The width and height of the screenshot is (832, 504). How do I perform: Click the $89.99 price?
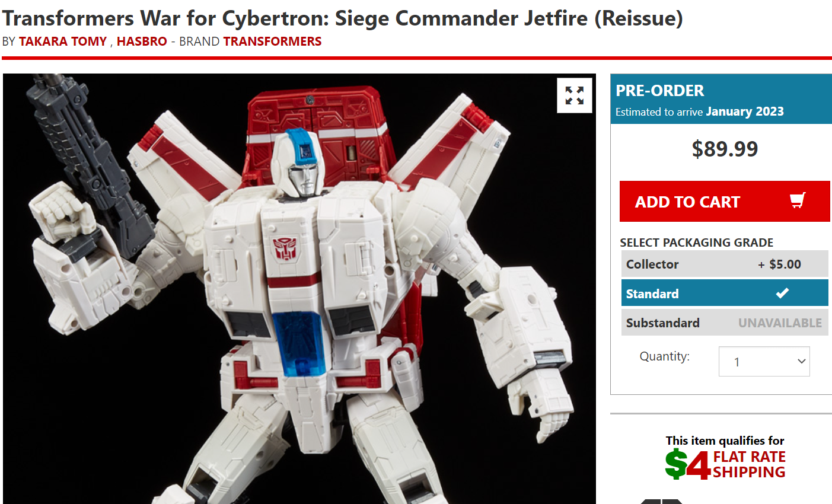[725, 149]
